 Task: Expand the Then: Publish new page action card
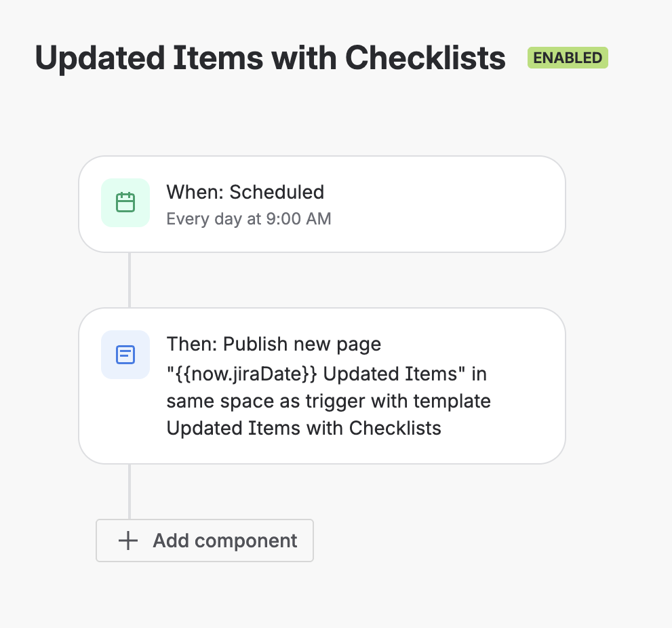tap(321, 385)
